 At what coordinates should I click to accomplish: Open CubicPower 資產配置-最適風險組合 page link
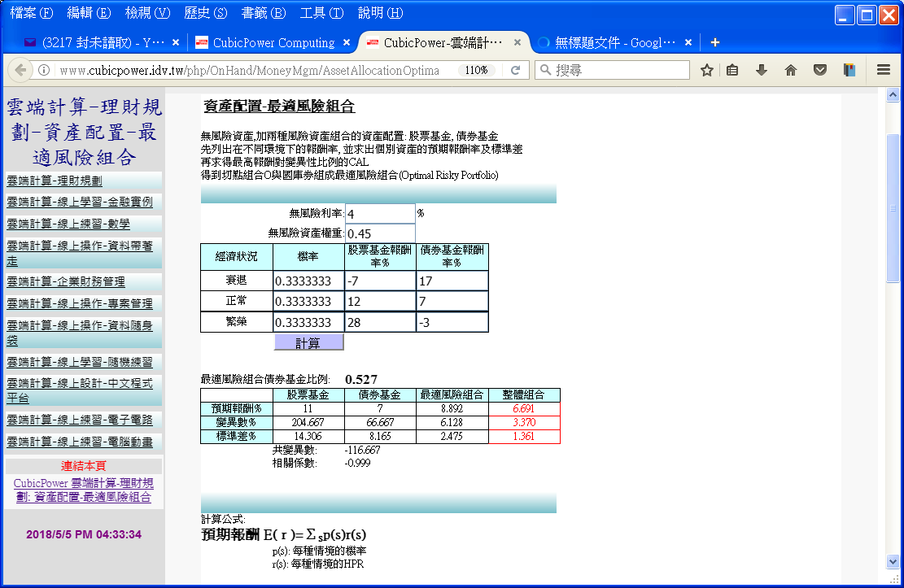pos(84,490)
